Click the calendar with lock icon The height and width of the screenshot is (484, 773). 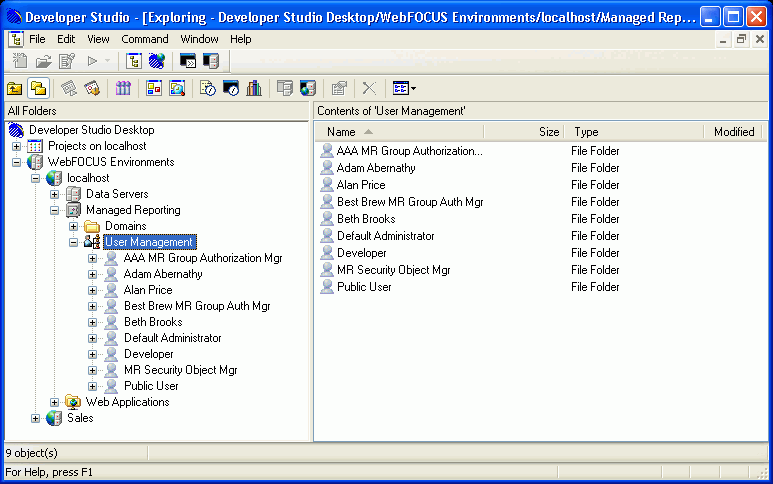pyautogui.click(x=92, y=89)
